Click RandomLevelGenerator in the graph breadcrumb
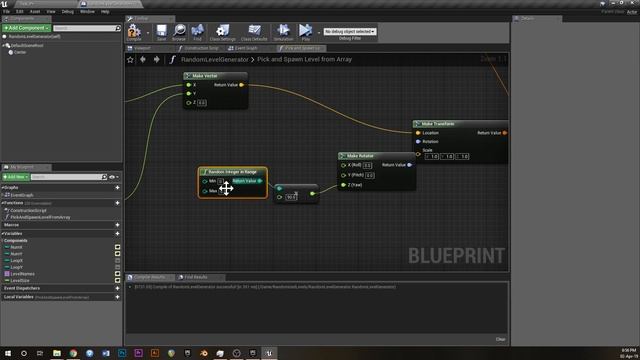 pos(215,60)
